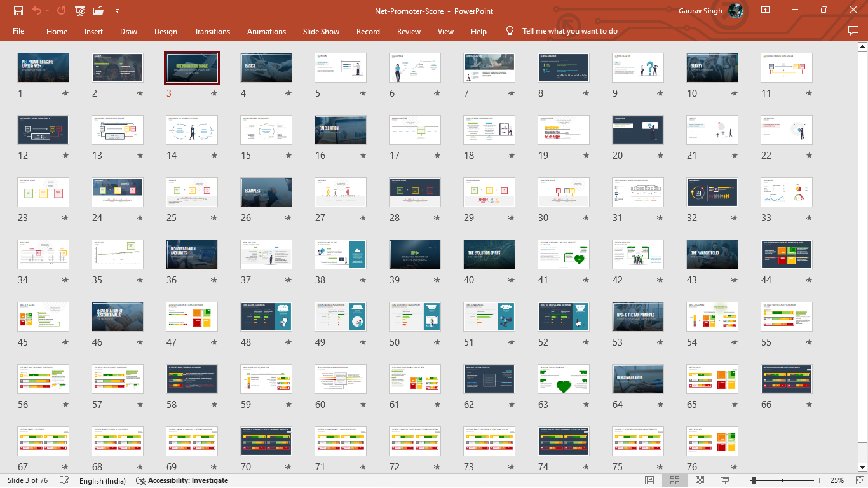Select the Survey slide 10 thumbnail

click(712, 68)
